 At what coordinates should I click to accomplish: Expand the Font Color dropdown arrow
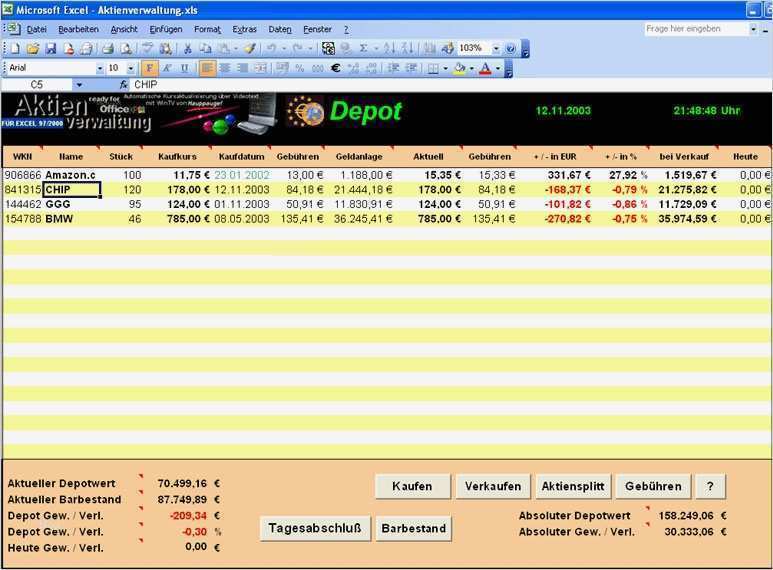[498, 68]
